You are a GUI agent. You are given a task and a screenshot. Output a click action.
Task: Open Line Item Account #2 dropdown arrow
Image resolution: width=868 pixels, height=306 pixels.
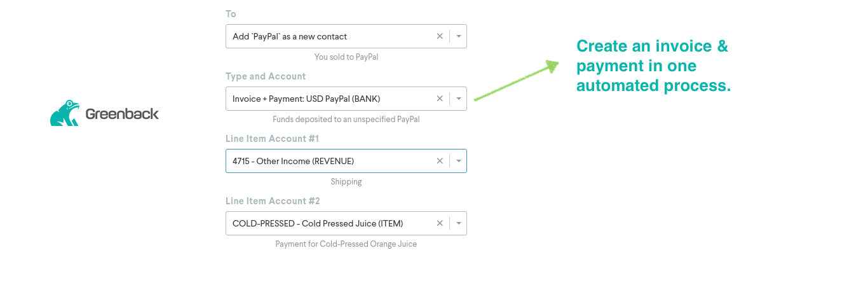[459, 223]
